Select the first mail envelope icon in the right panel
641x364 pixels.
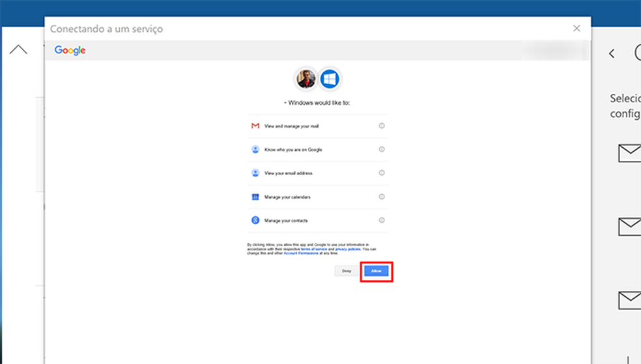click(629, 153)
